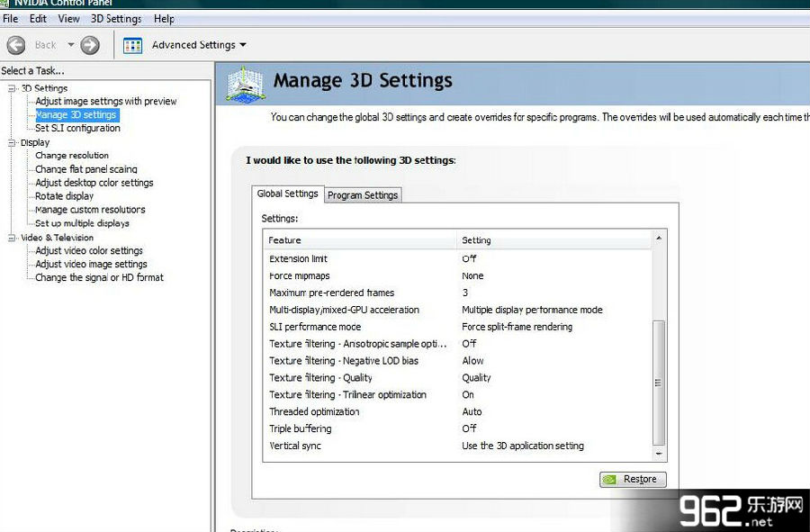
Task: Select the Vertical sync row
Action: coord(458,446)
